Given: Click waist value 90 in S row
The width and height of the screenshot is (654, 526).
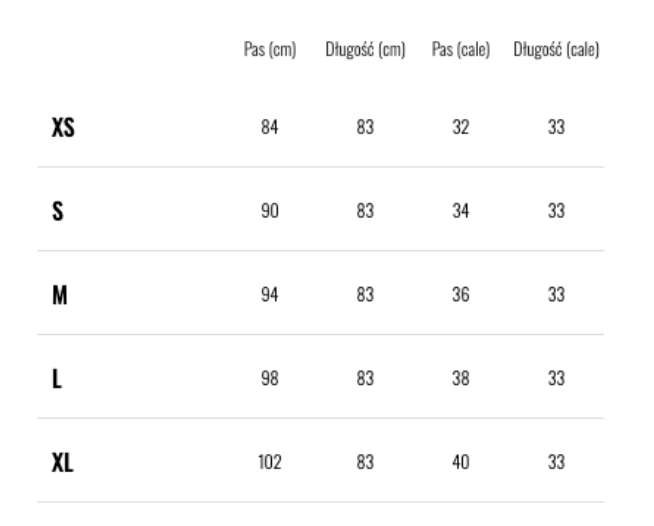Looking at the screenshot, I should point(270,212).
